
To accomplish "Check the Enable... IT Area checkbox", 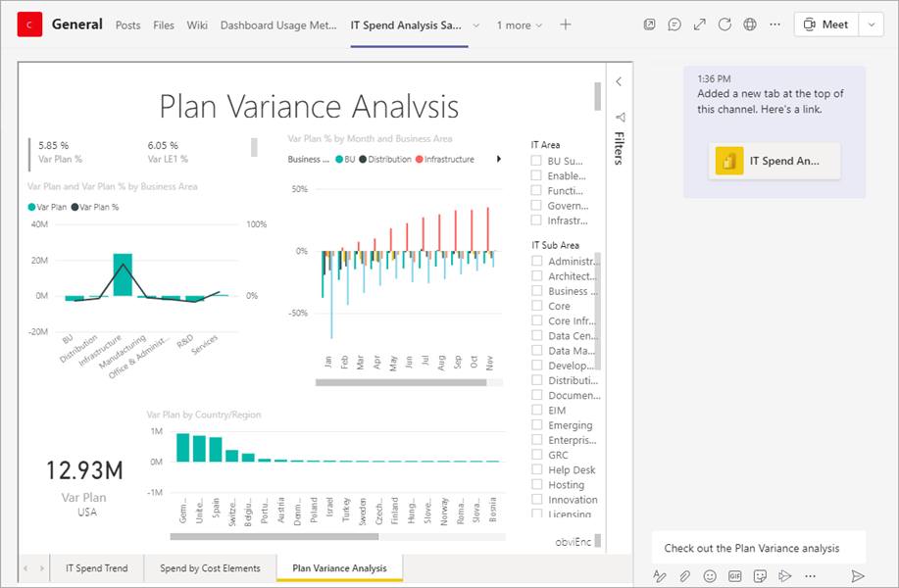I will pyautogui.click(x=536, y=175).
